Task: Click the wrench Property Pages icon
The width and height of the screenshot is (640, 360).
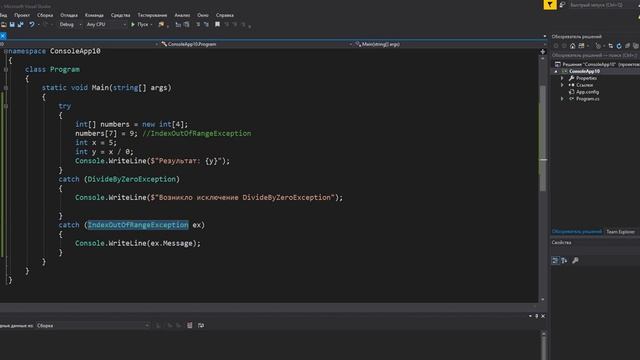Action: pos(575,260)
